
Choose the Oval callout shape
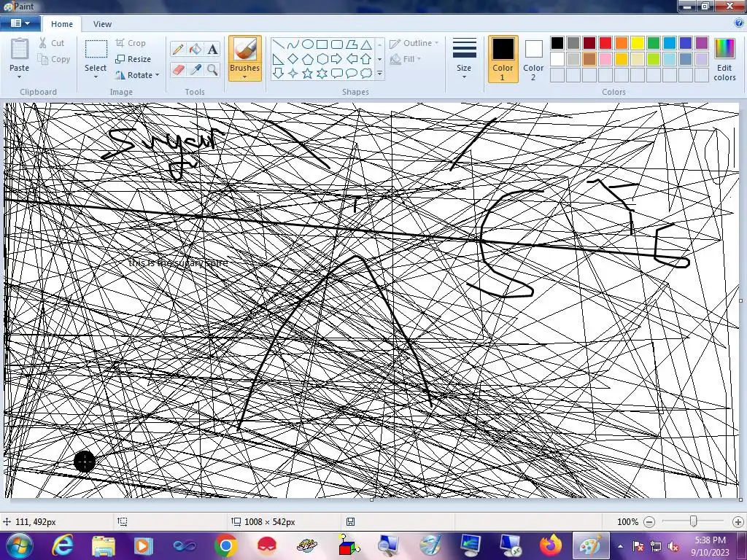click(352, 74)
